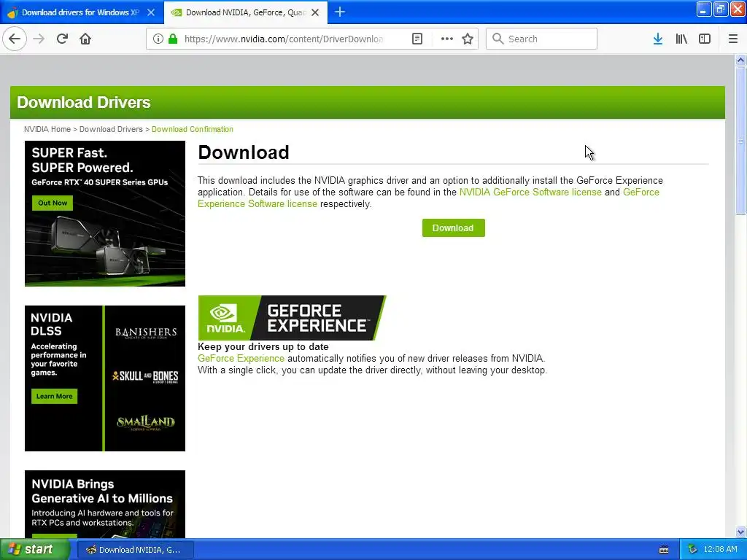Image resolution: width=747 pixels, height=560 pixels.
Task: Click the system tray notification icon
Action: point(692,550)
